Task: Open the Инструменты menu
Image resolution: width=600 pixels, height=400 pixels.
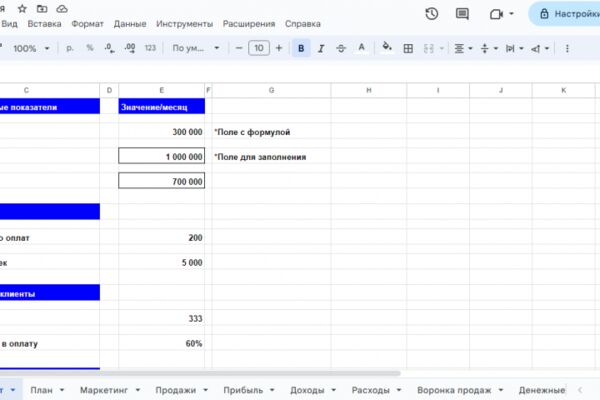Action: (184, 24)
